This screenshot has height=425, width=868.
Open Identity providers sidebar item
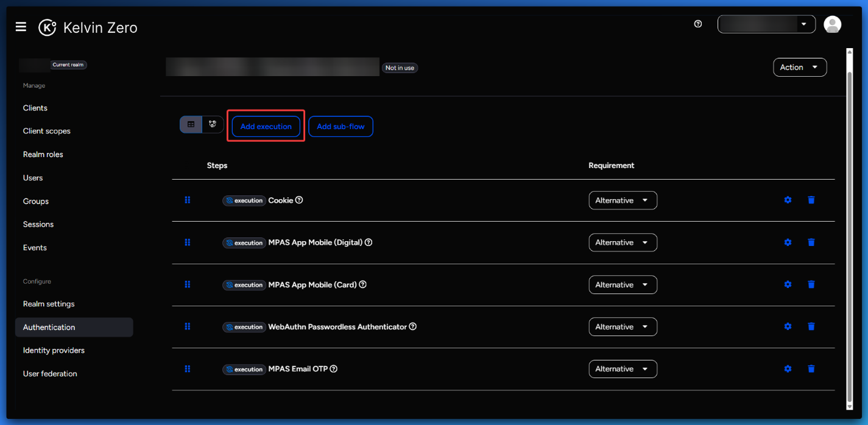coord(54,351)
